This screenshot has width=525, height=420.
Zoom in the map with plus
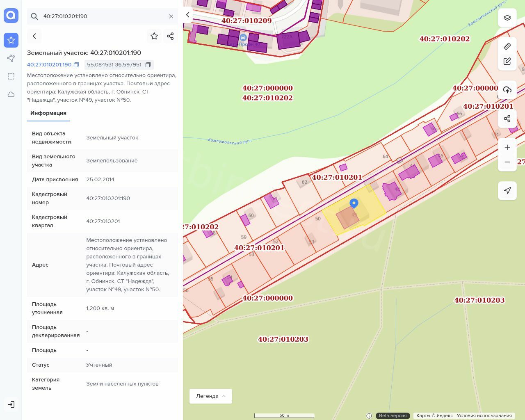(507, 147)
